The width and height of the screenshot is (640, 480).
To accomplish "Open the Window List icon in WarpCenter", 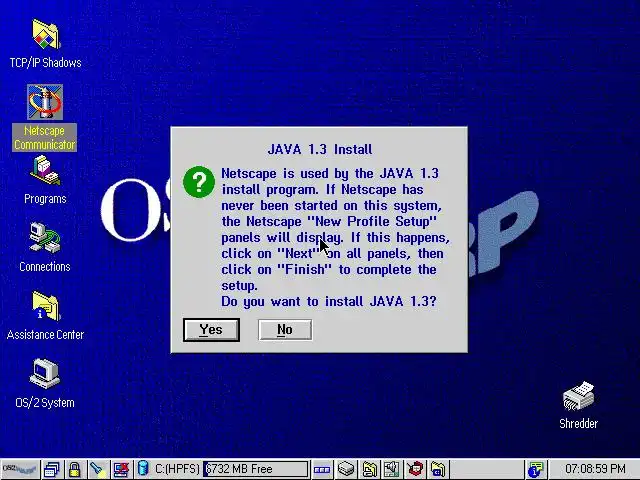I will 52,469.
